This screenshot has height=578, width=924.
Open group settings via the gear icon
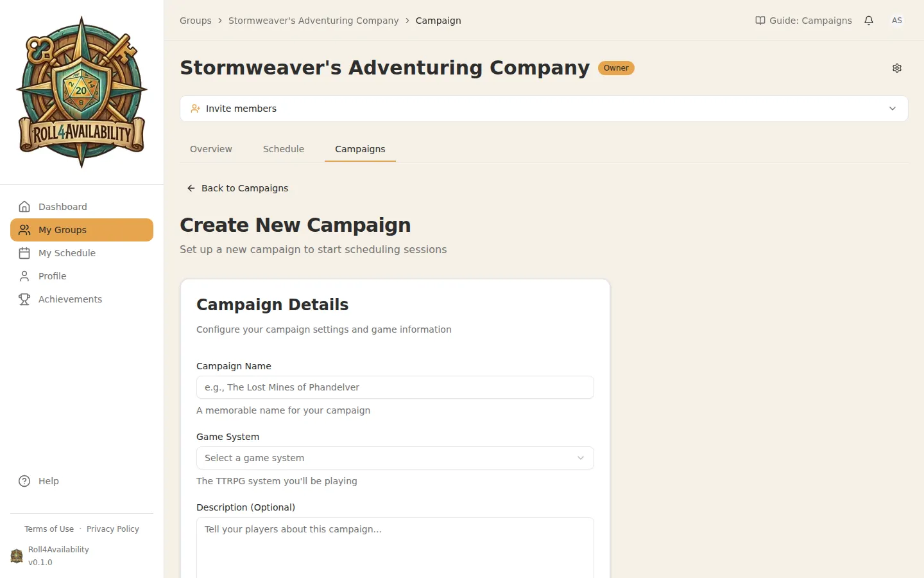(896, 67)
